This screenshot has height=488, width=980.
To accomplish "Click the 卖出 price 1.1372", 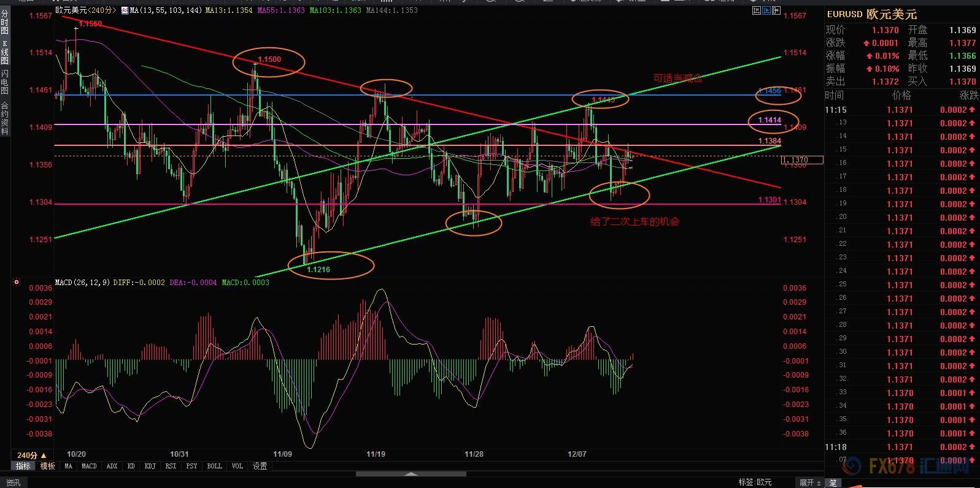I will coord(885,82).
